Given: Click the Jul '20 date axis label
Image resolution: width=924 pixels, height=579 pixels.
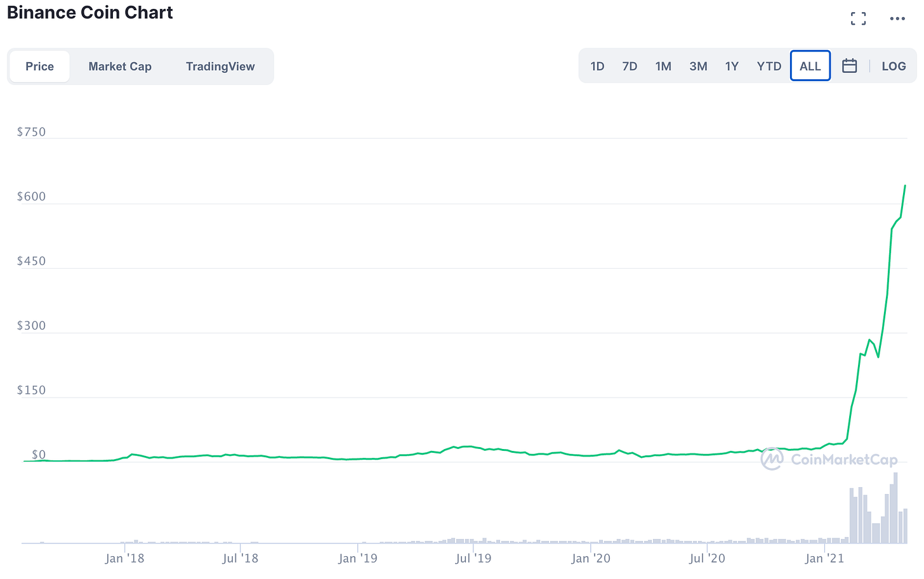Looking at the screenshot, I should [x=707, y=558].
